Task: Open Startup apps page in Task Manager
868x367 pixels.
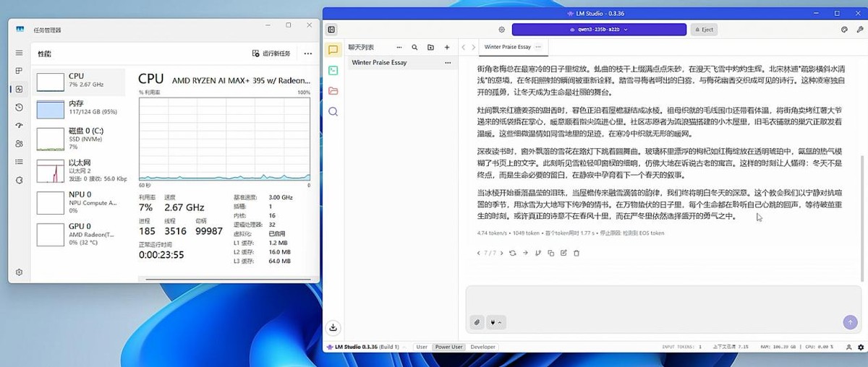Action: click(x=20, y=125)
